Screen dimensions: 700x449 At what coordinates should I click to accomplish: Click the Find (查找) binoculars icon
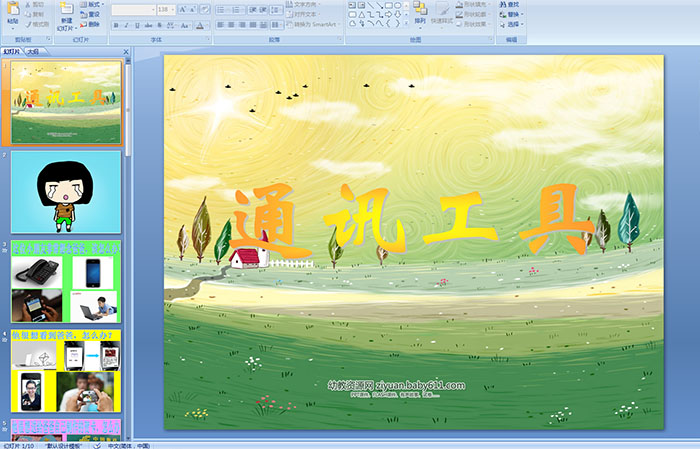coord(501,4)
